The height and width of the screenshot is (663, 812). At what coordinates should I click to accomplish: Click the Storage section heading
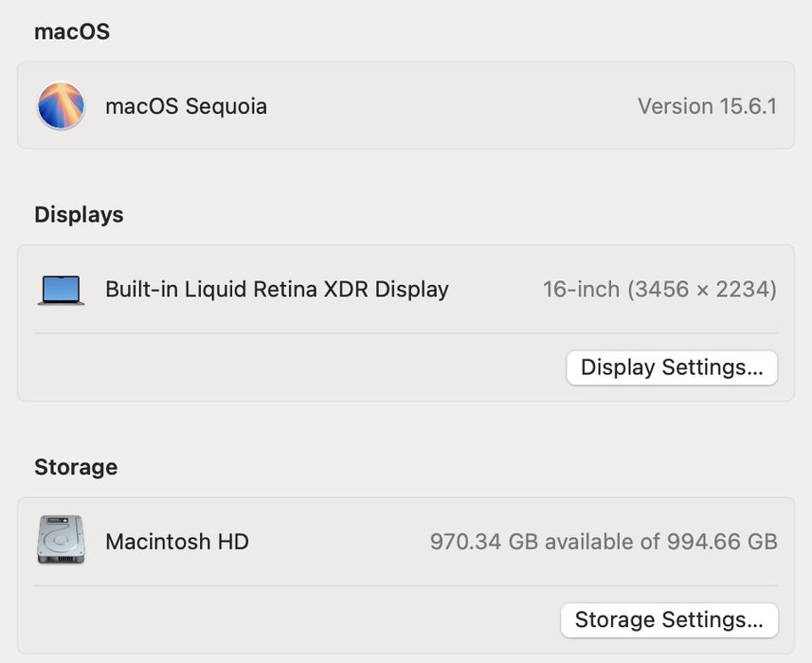[x=76, y=467]
